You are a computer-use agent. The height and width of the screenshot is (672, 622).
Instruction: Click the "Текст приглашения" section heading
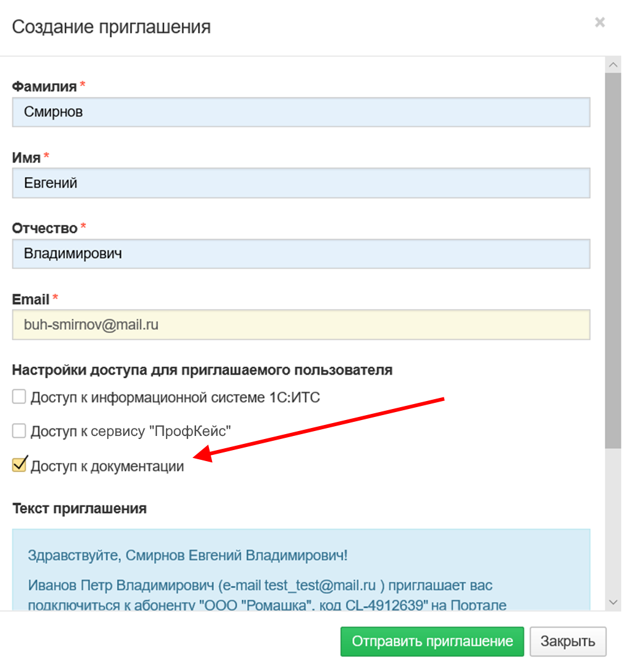(x=79, y=508)
